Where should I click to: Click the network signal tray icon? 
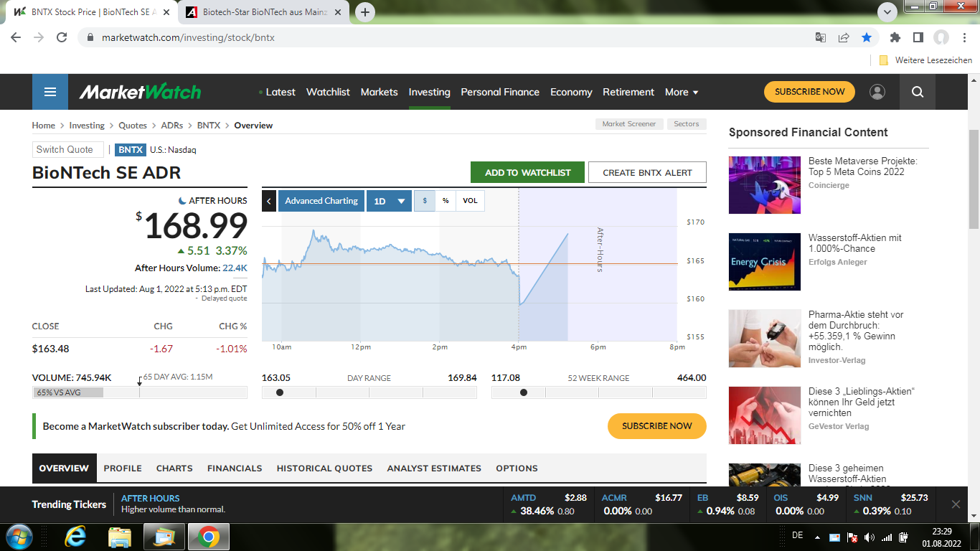tap(887, 537)
